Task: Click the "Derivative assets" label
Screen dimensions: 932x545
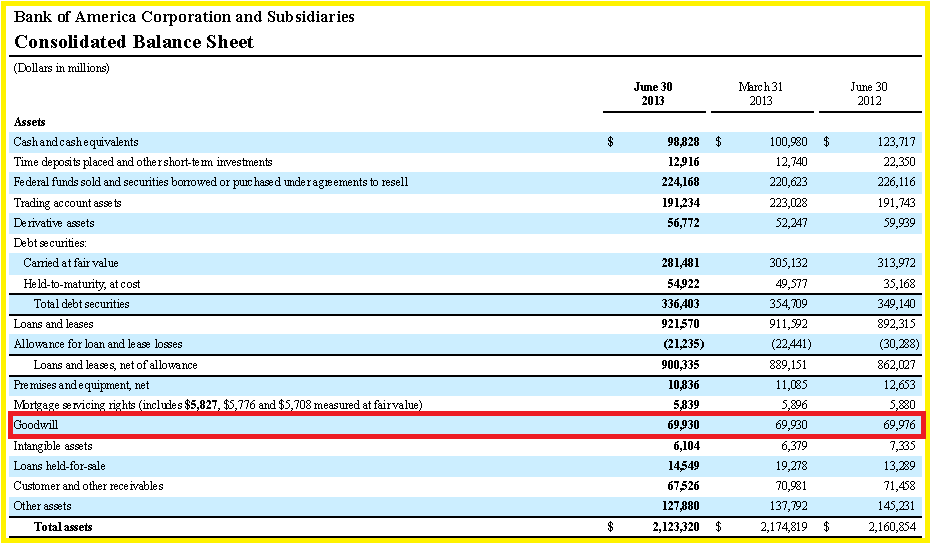Action: click(x=53, y=223)
